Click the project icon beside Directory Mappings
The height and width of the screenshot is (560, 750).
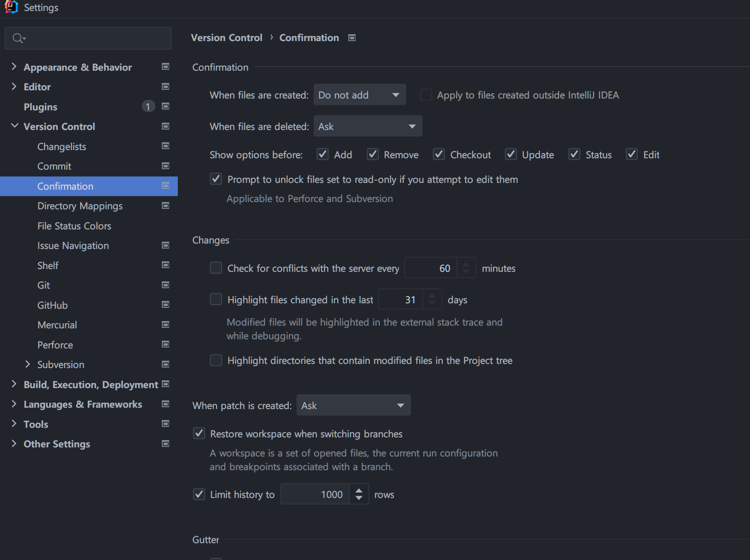(x=166, y=206)
